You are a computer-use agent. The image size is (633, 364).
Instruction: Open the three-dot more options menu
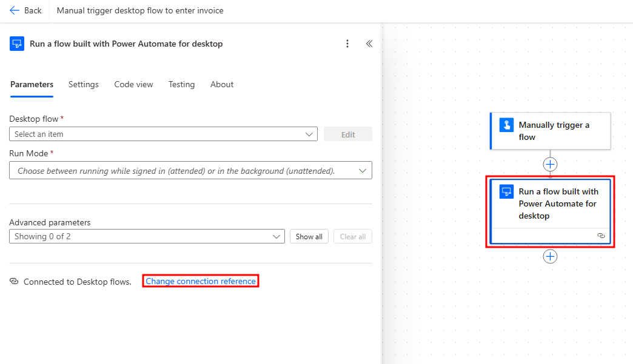coord(347,44)
